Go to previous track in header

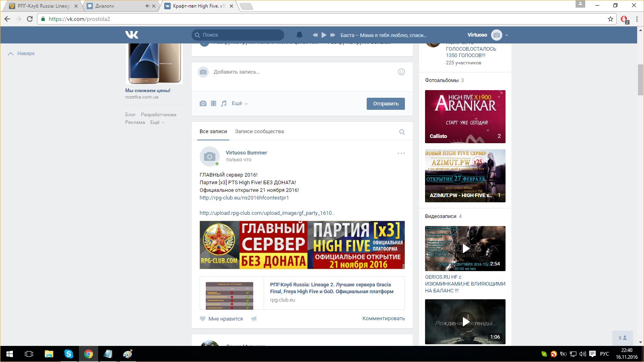tap(315, 35)
